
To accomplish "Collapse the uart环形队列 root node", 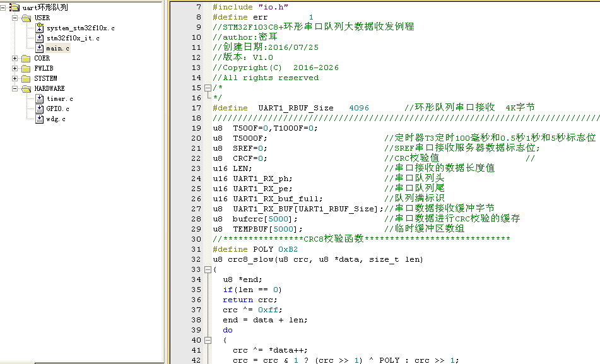I will (3, 7).
